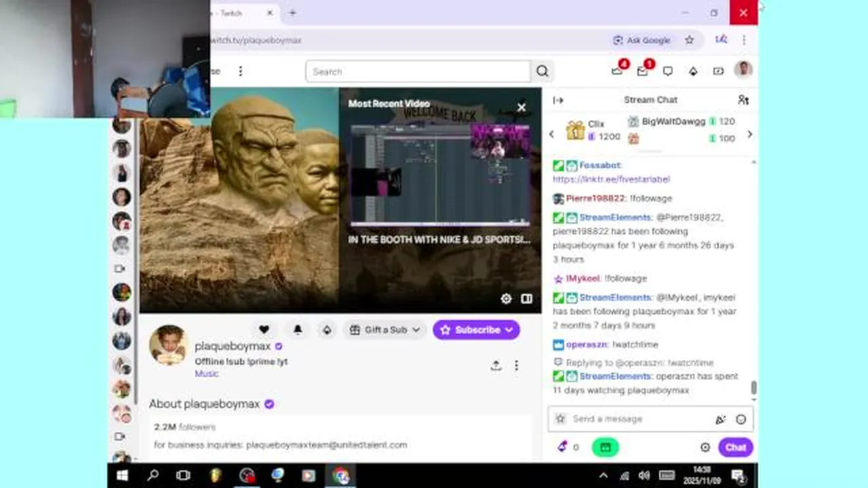
Task: Open the Subscribe dropdown button
Action: 477,330
